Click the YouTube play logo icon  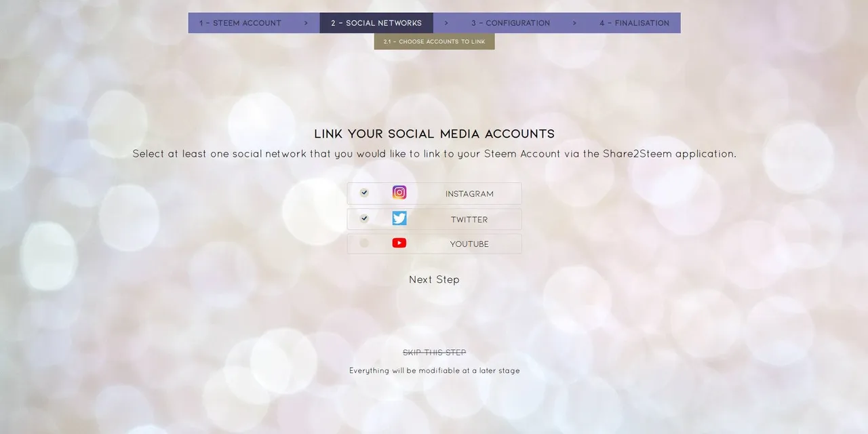click(x=399, y=243)
